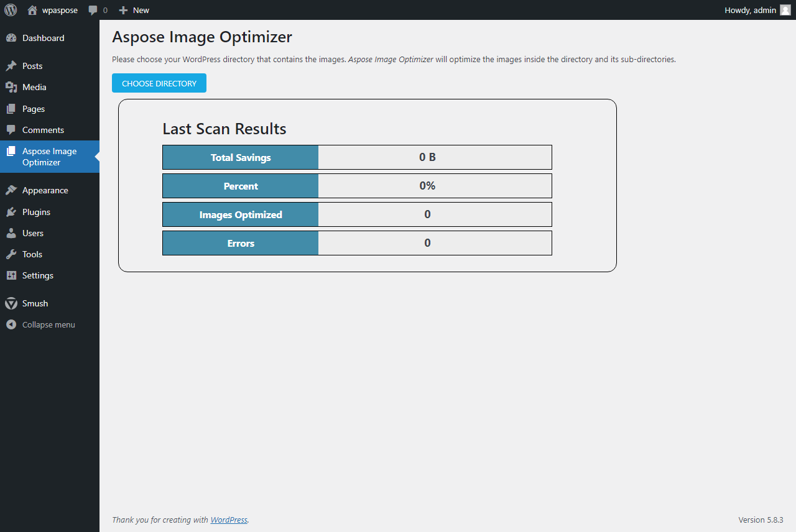
Task: Open the comments bubble icon in admin bar
Action: 93,10
